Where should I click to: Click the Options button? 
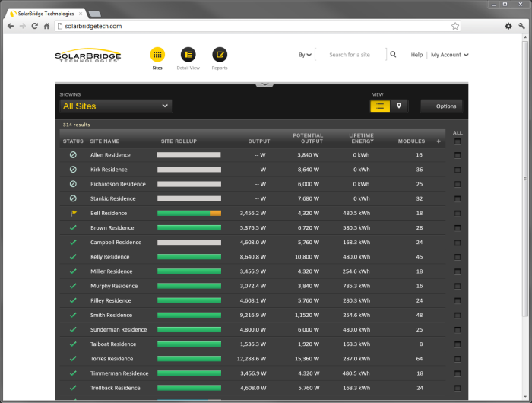tap(445, 106)
